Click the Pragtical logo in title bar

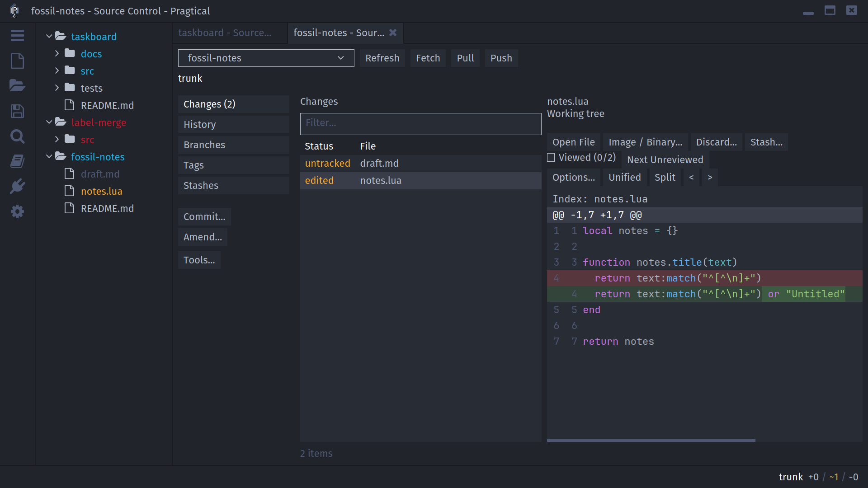14,10
